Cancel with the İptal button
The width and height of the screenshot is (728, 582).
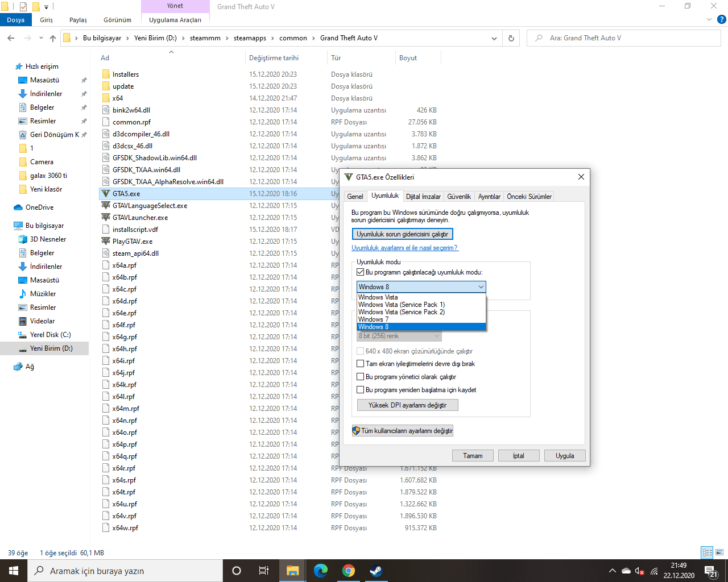pos(519,456)
